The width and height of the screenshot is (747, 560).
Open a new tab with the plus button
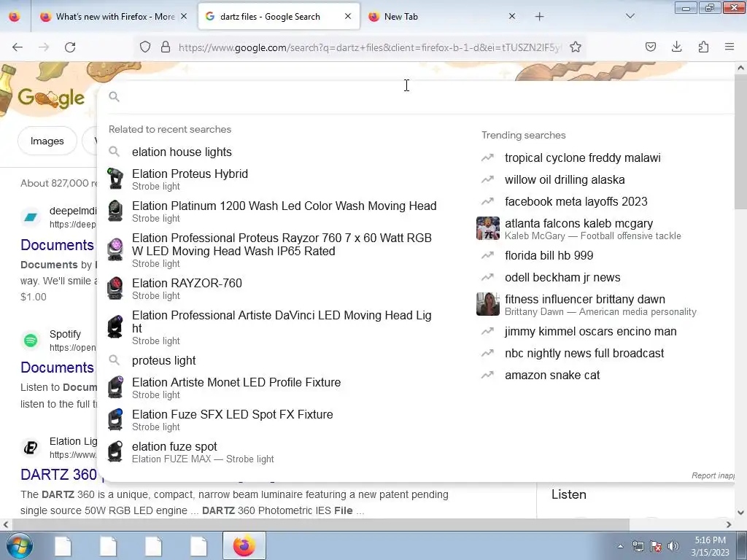539,17
